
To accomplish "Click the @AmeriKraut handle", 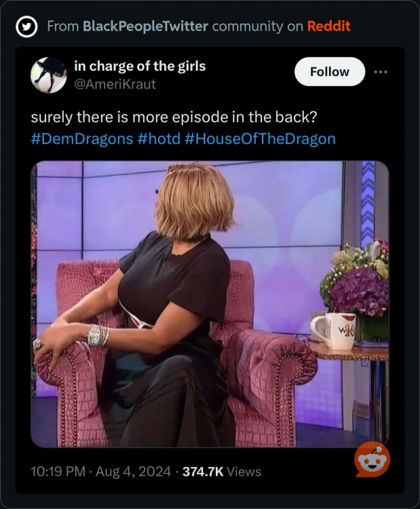I will click(115, 84).
